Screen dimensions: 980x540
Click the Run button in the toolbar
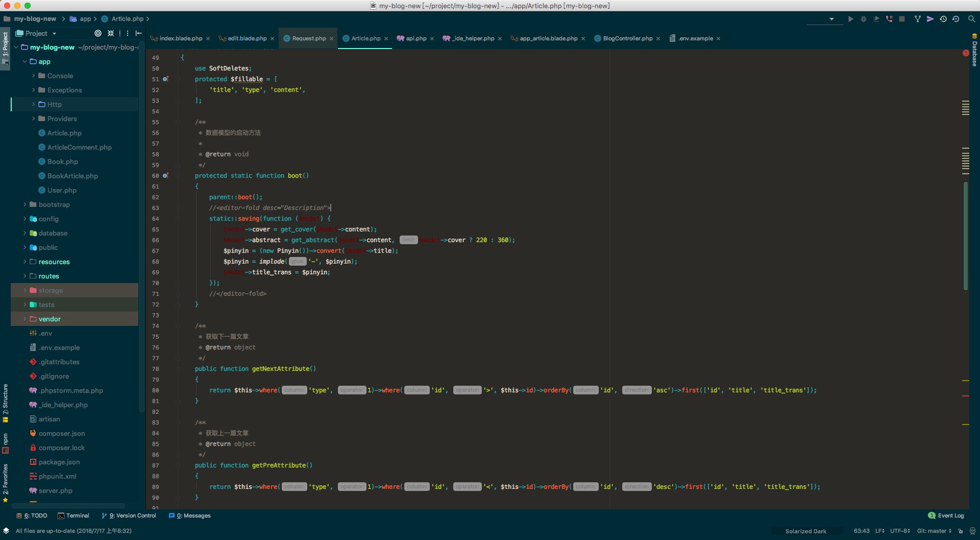pos(850,19)
